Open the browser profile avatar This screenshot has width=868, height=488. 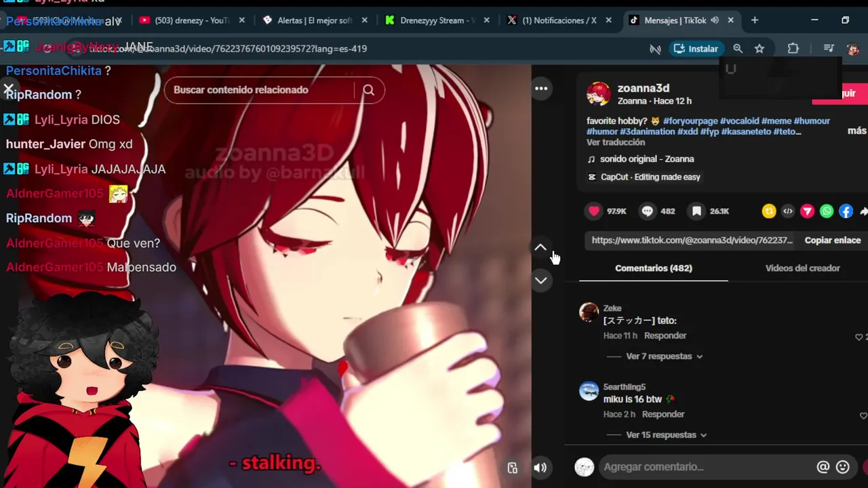pos(852,49)
